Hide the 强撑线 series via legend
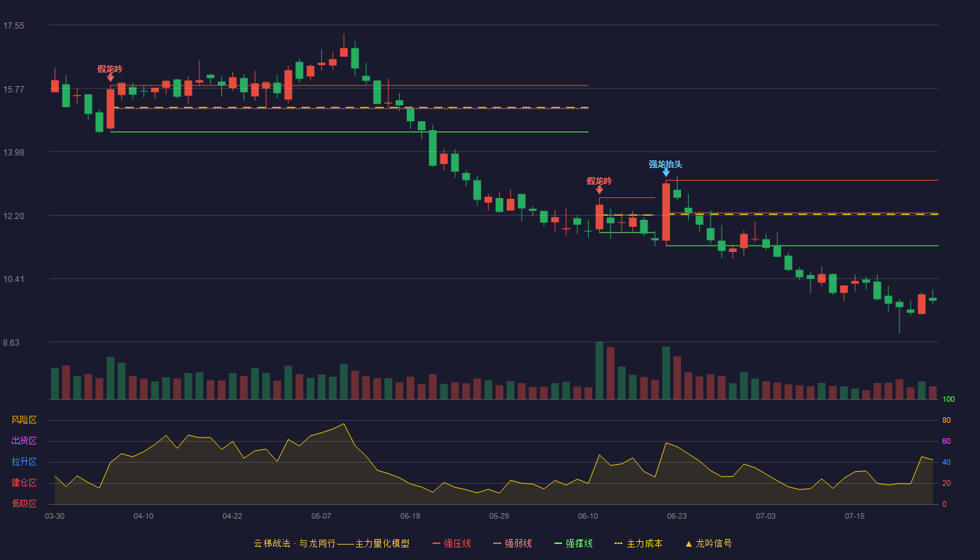The height and width of the screenshot is (560, 980). tap(573, 543)
